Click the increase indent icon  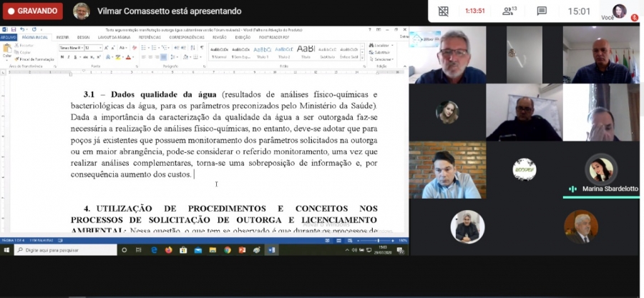coord(184,48)
